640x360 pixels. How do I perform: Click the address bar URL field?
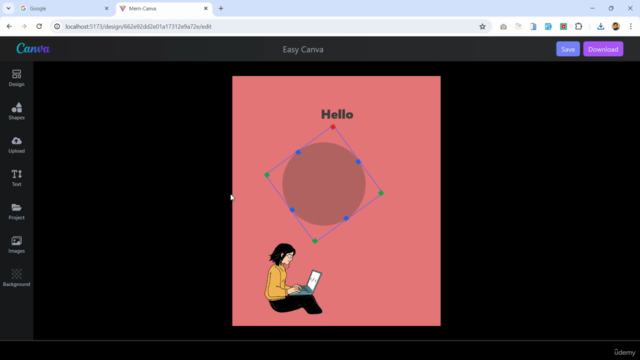click(x=269, y=26)
